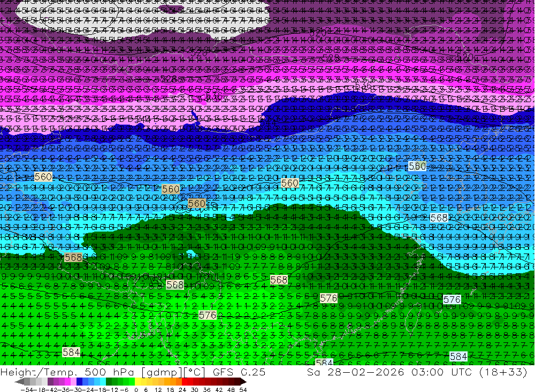Click the legend value '-54' on the cold end
The width and height of the screenshot is (535, 392).
point(27,390)
